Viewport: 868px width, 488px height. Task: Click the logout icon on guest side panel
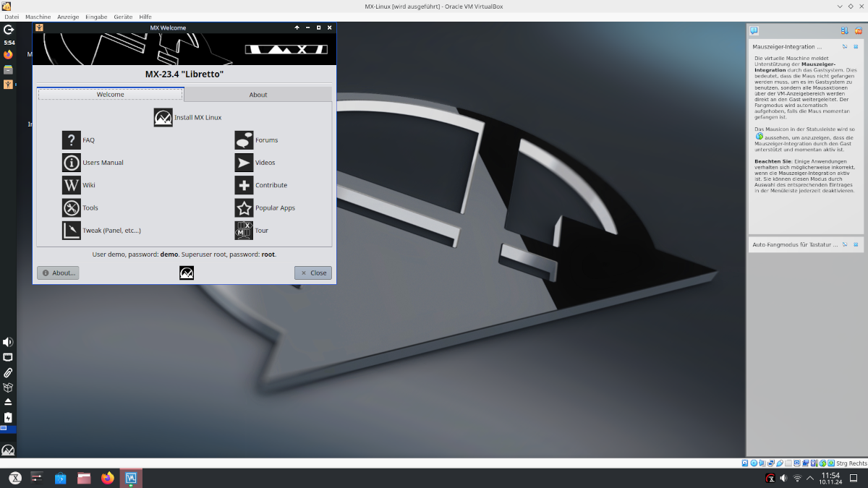coord(9,30)
